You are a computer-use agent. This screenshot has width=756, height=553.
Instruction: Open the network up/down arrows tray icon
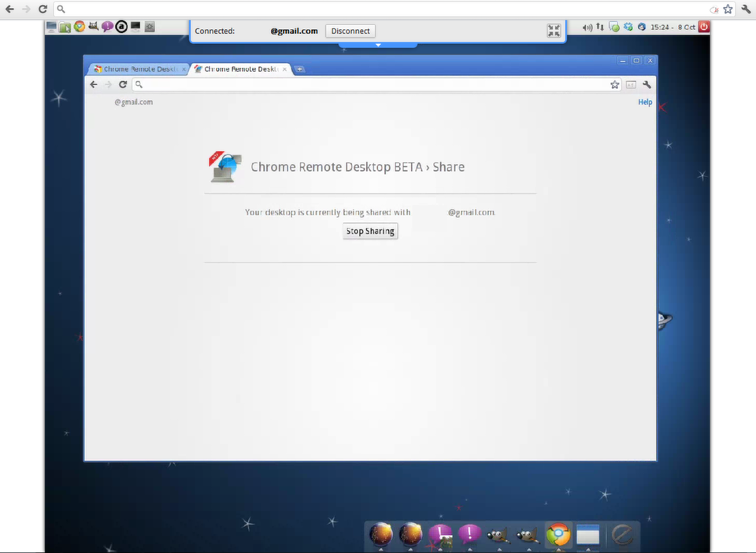point(600,27)
